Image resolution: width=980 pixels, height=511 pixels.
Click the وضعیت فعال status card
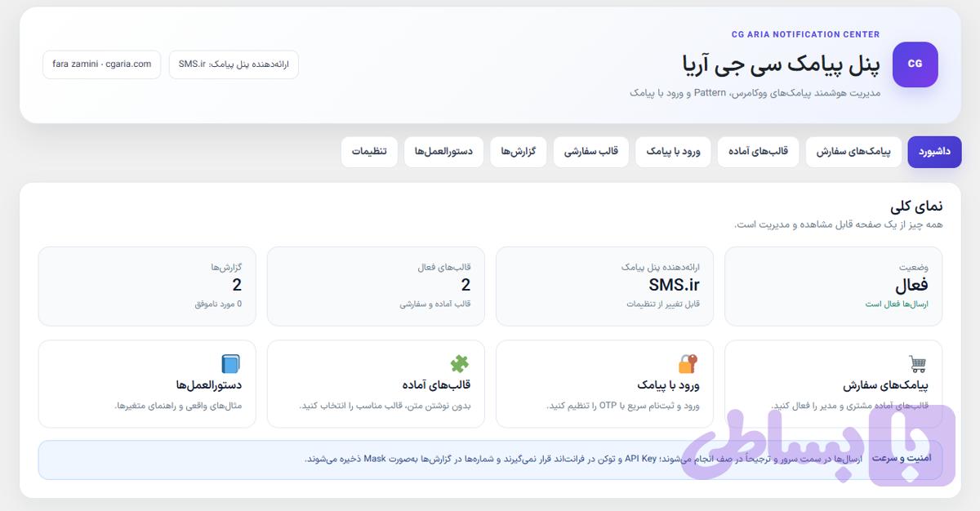point(833,287)
